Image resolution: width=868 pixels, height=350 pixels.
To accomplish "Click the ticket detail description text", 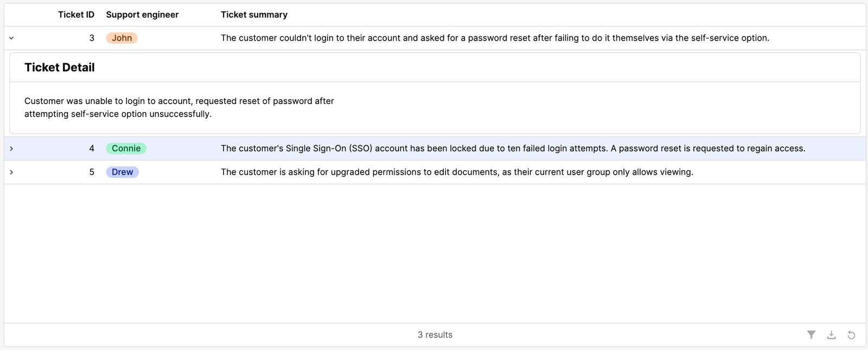I will click(179, 107).
